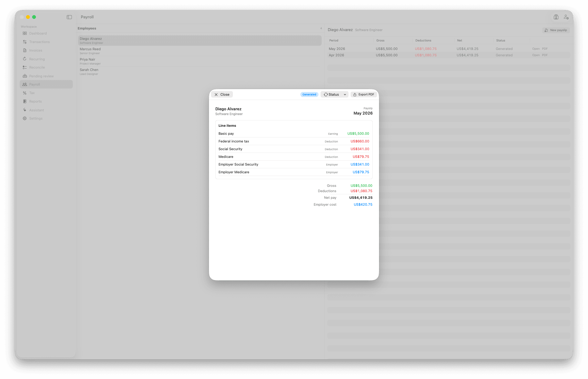Click the employee card icon in title bar

point(556,17)
